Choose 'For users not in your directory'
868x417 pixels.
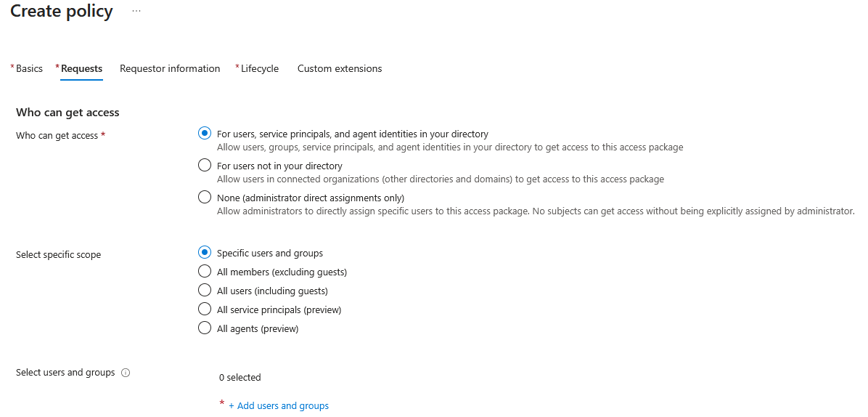click(205, 166)
